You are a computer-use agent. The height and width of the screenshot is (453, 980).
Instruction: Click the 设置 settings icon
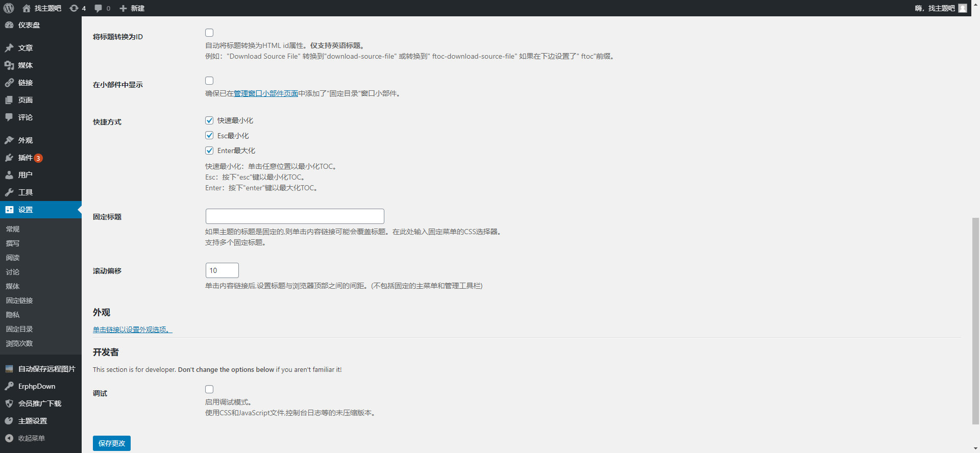click(x=9, y=210)
